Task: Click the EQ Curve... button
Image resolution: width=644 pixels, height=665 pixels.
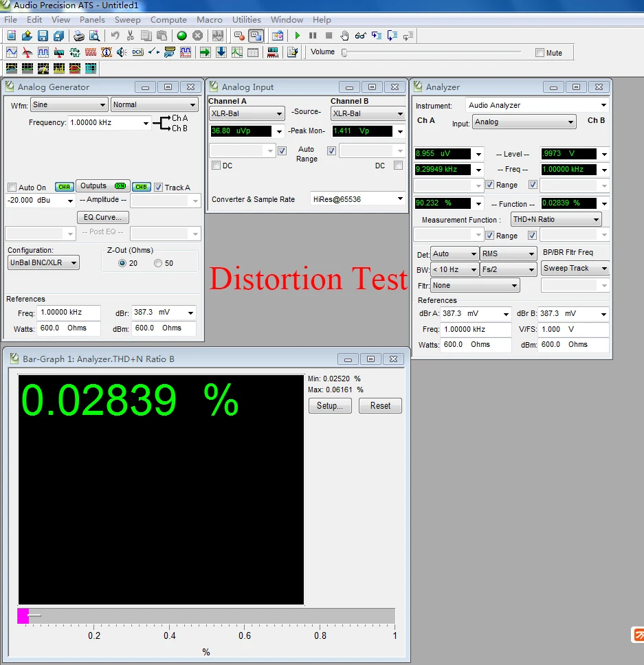Action: (x=103, y=217)
